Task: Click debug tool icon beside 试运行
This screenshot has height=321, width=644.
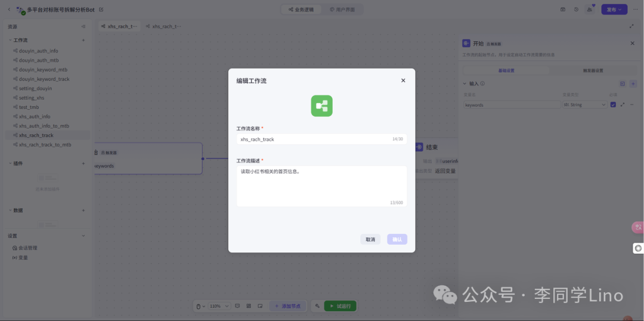Action: pyautogui.click(x=317, y=306)
